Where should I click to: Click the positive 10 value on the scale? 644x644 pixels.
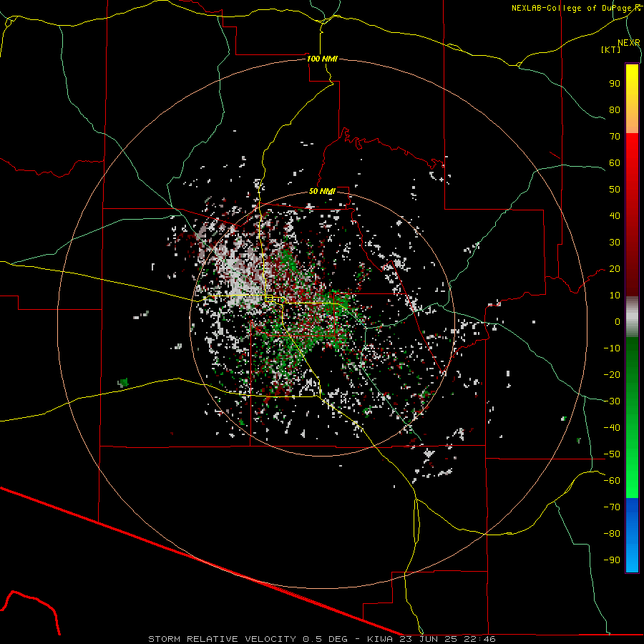pyautogui.click(x=615, y=296)
